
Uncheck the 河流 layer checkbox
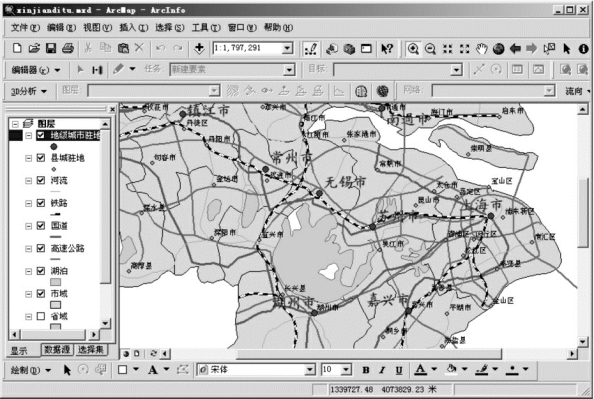[x=41, y=180]
